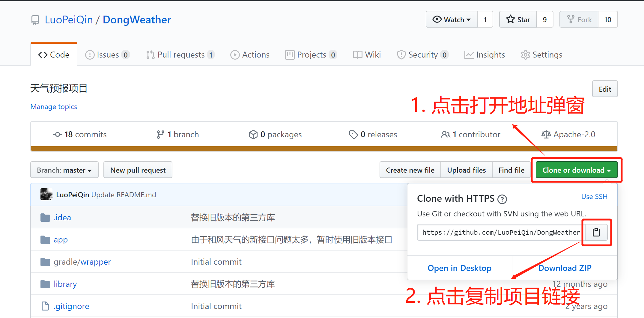Click the releases tag icon

pyautogui.click(x=353, y=135)
